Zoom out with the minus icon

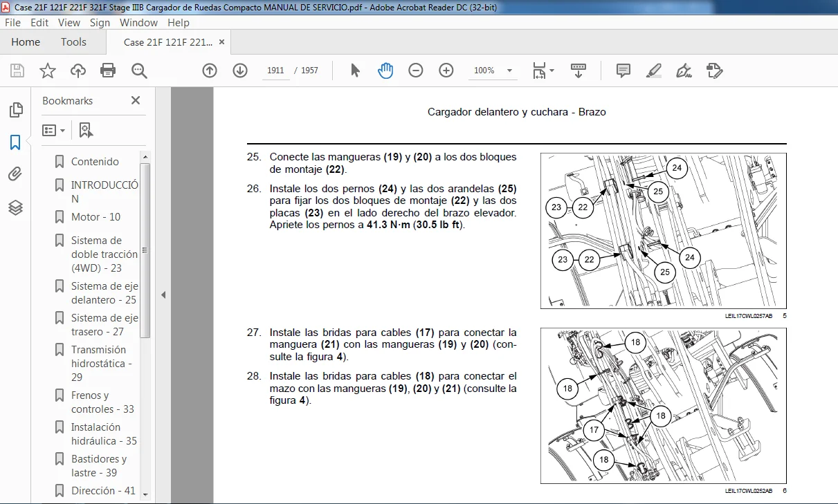(x=416, y=71)
